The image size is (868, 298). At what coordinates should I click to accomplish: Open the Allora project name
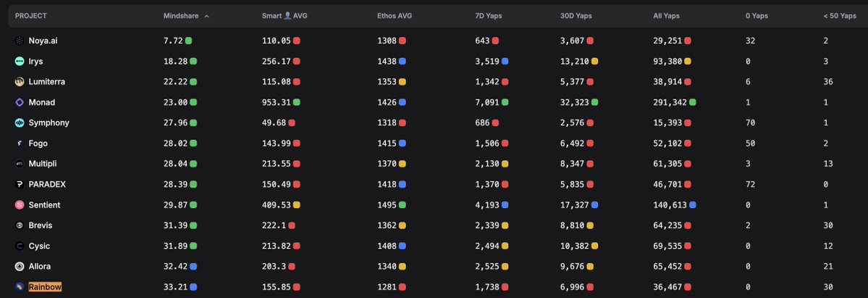pos(40,266)
